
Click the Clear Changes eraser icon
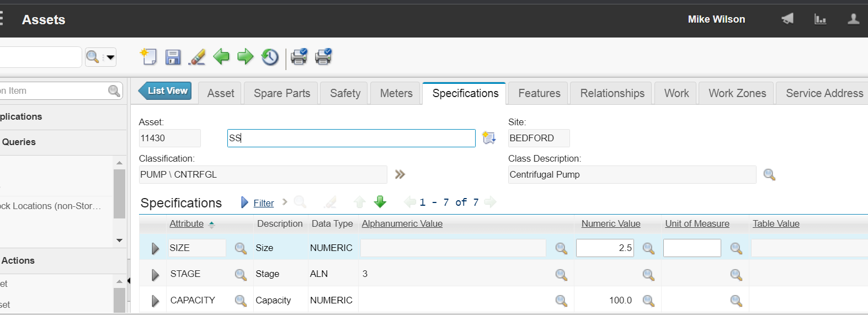tap(197, 57)
